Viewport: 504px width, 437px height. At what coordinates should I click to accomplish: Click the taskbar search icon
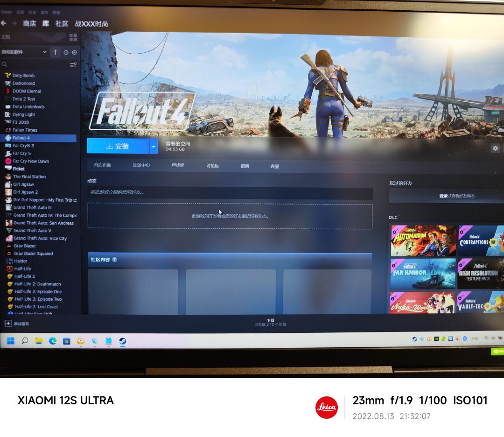tap(25, 340)
